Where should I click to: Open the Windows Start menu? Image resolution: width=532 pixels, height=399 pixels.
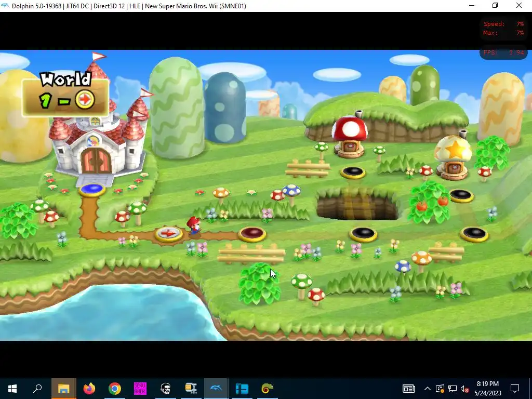click(12, 389)
